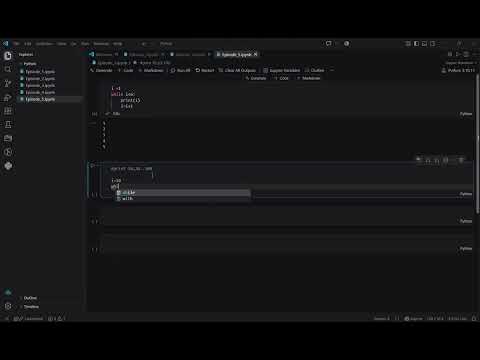
Task: Toggle the bottom panel layout icon
Action: 424,44
